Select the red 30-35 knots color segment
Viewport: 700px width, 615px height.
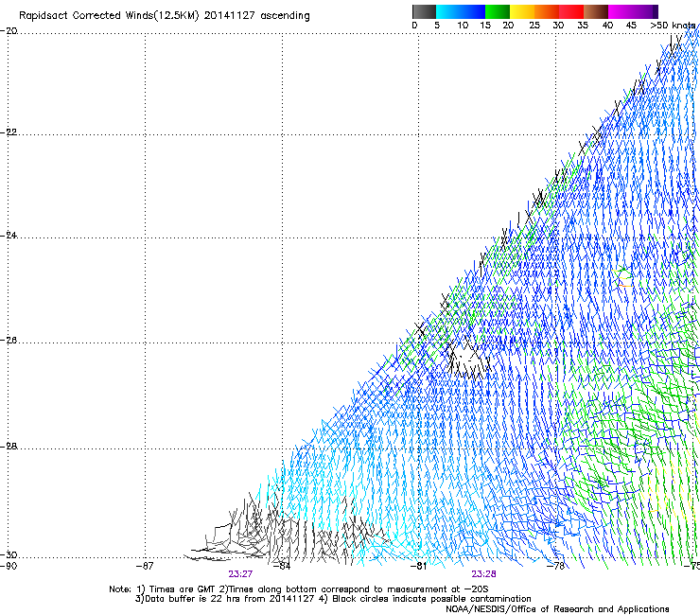(571, 11)
